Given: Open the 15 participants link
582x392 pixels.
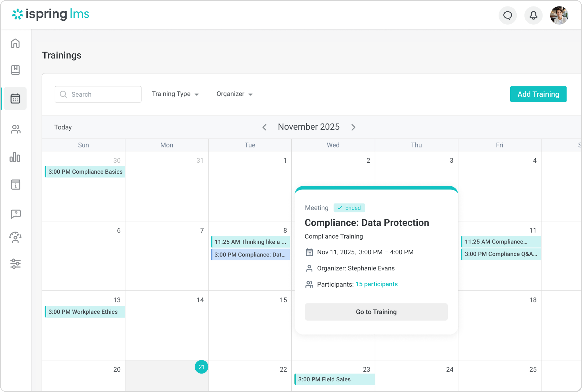Looking at the screenshot, I should click(376, 284).
